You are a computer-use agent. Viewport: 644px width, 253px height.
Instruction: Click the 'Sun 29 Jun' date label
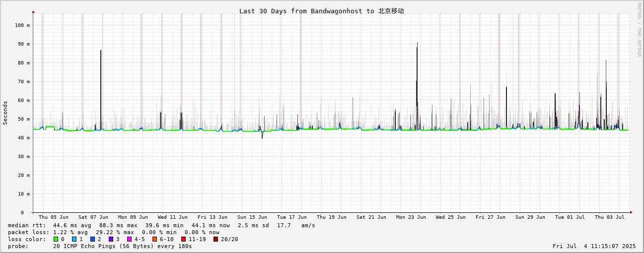pos(530,217)
